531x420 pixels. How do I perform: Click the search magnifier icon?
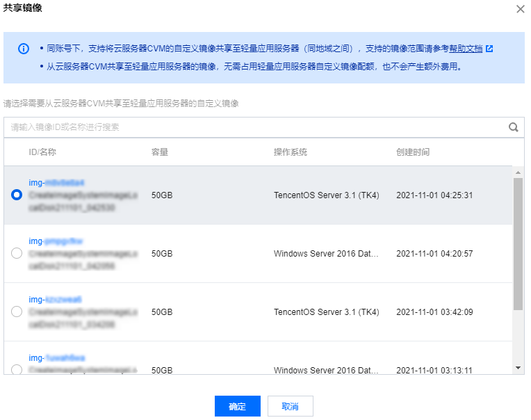click(x=514, y=127)
